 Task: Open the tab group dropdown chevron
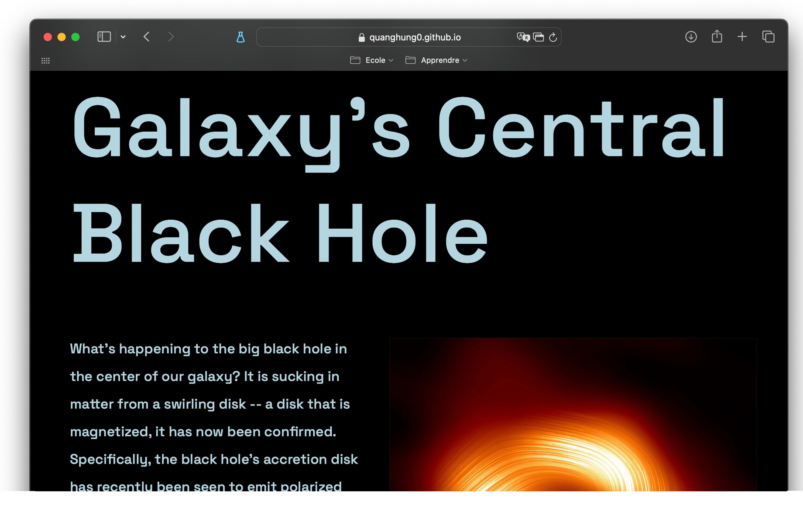coord(123,37)
